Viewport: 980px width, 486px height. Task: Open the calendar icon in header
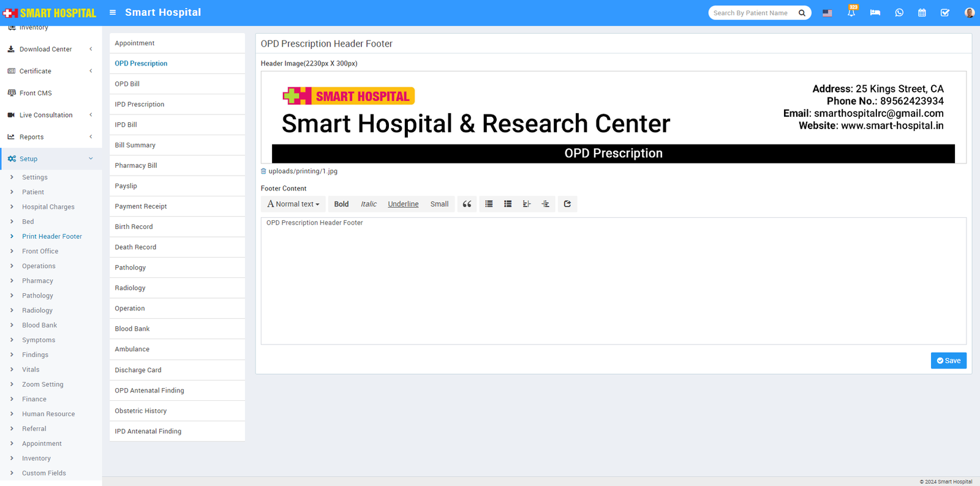922,13
